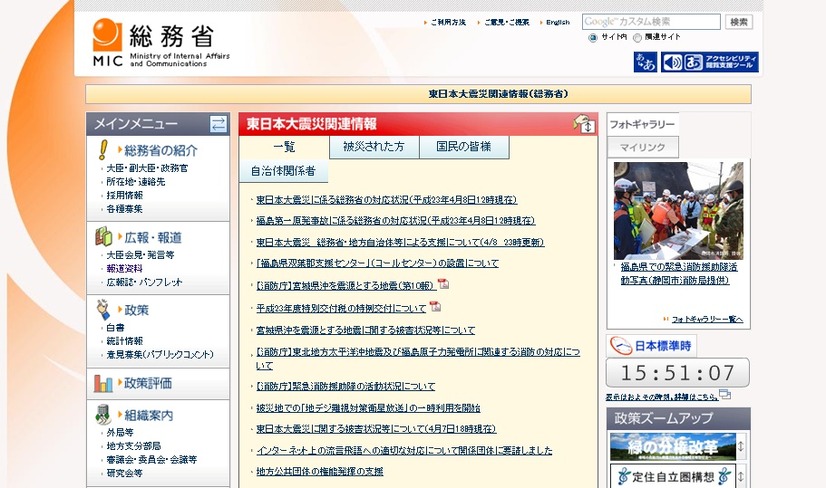Open 報道資料 link
Viewport: 826px width, 488px height.
(x=125, y=268)
